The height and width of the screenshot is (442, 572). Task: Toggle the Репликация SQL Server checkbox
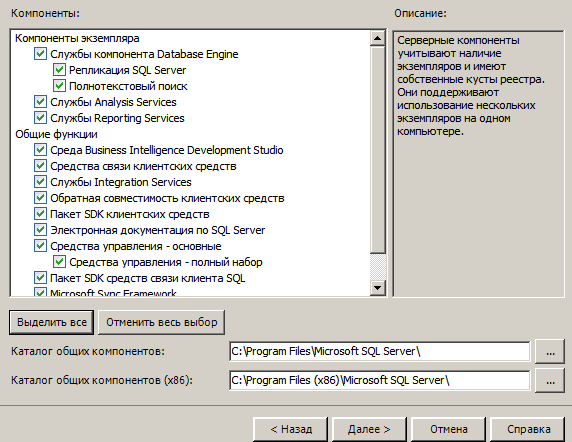click(x=59, y=70)
